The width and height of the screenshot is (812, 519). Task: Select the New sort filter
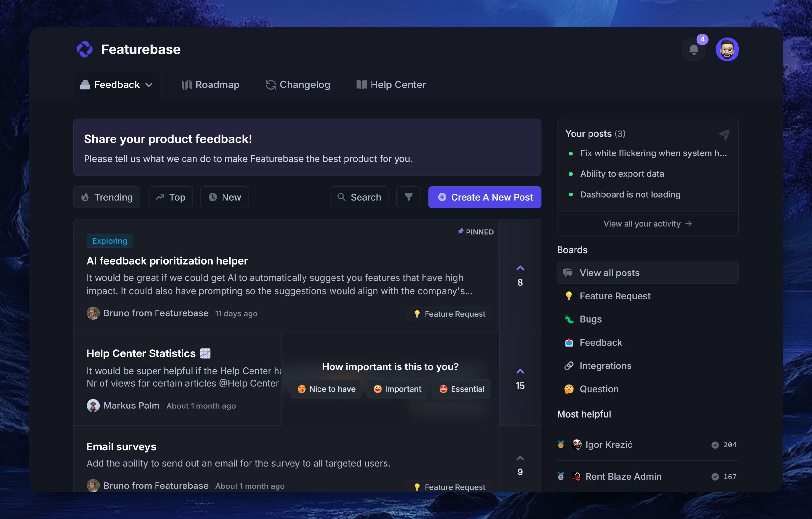pyautogui.click(x=224, y=197)
